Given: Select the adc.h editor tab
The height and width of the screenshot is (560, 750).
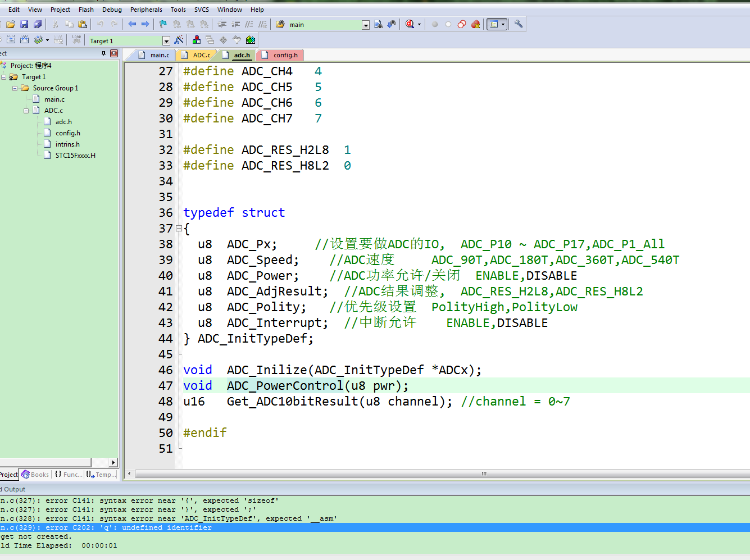Looking at the screenshot, I should coord(236,55).
